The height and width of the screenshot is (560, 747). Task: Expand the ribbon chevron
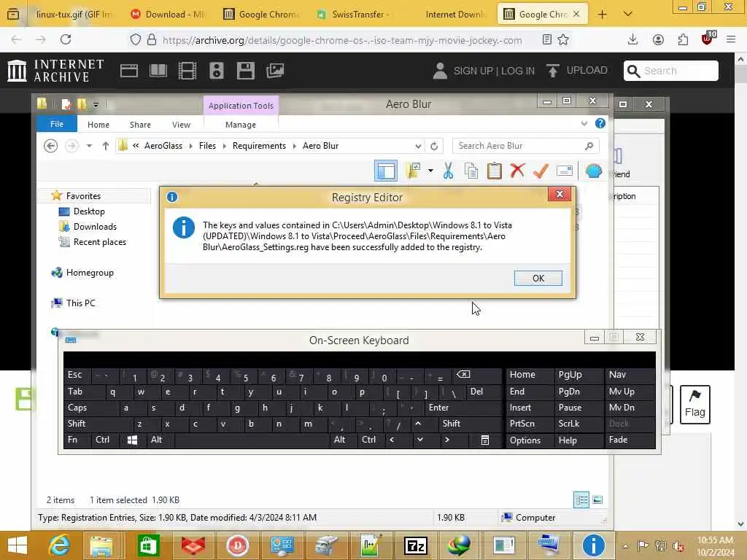(x=584, y=124)
